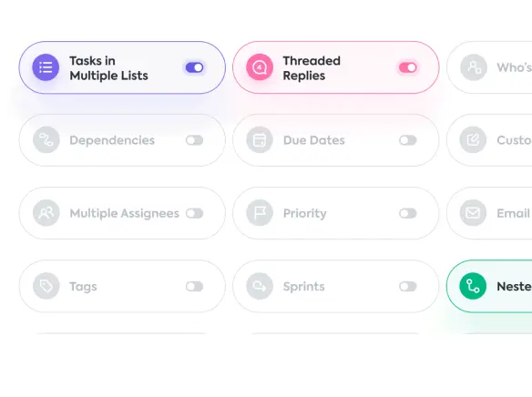This screenshot has height=397, width=532.
Task: Click the purple Tasks in Multiple Lists icon
Action: [46, 67]
